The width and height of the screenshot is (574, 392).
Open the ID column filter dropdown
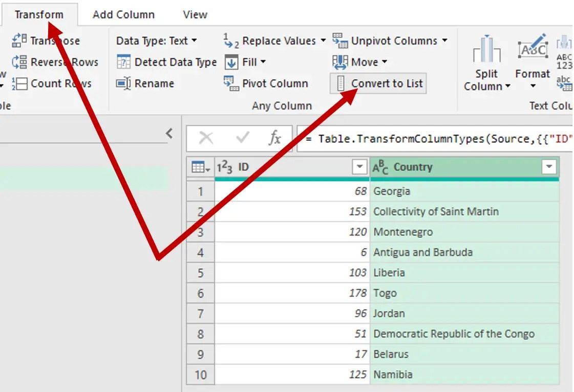359,167
